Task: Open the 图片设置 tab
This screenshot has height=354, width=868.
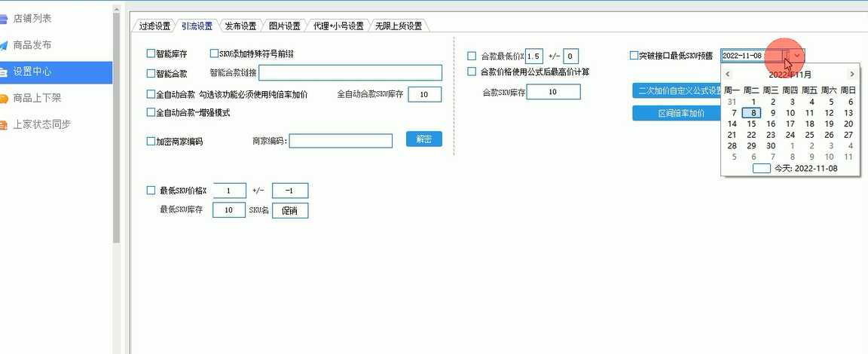Action: click(x=284, y=26)
